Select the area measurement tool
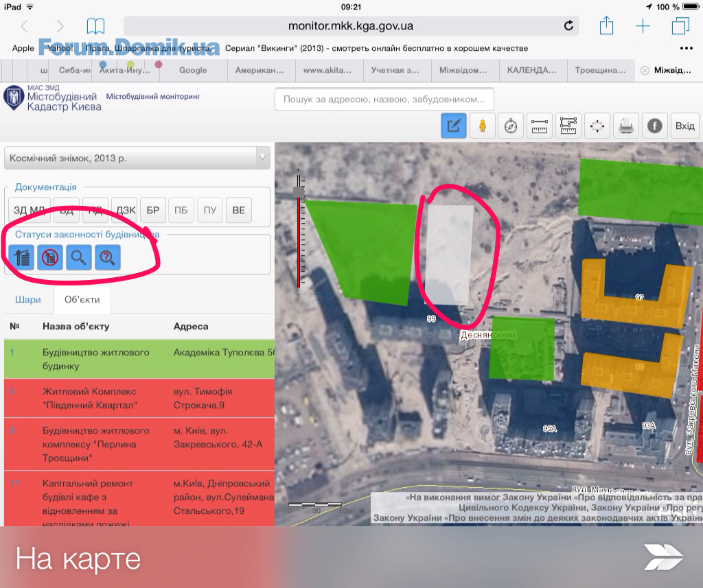This screenshot has height=588, width=703. pos(568,126)
